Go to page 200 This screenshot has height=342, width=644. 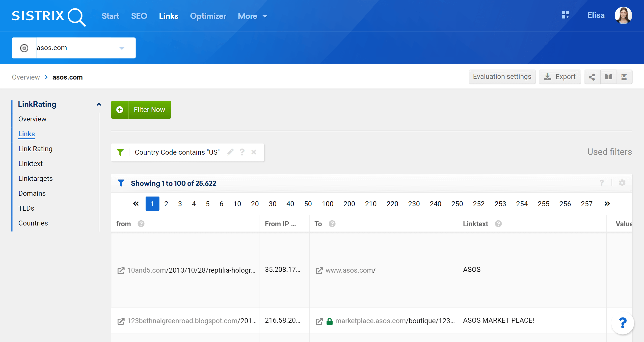point(349,204)
